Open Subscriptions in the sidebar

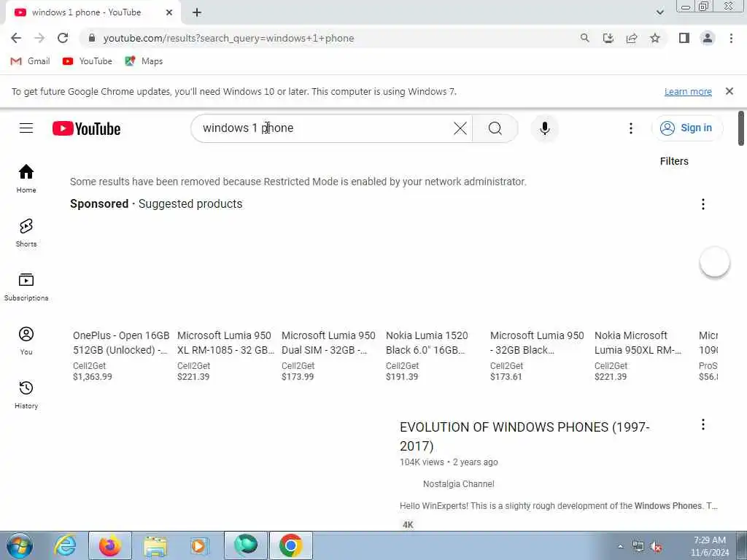[x=26, y=287]
